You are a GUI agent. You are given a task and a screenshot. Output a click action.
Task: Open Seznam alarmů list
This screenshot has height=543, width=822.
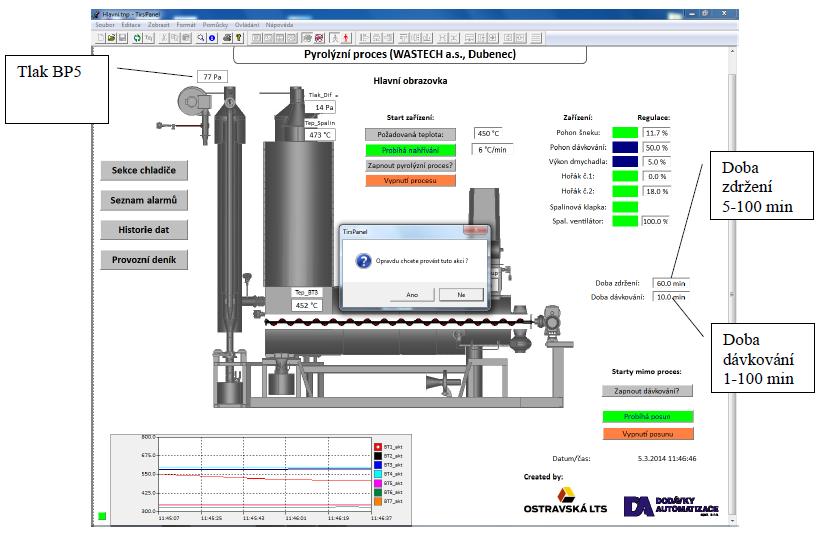click(x=144, y=200)
